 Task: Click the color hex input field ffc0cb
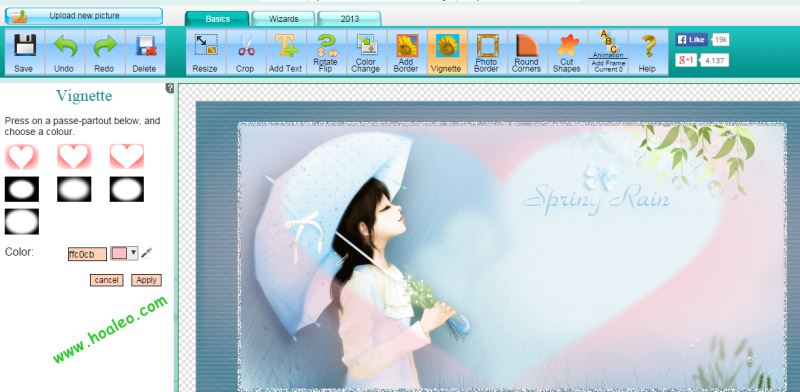click(87, 254)
